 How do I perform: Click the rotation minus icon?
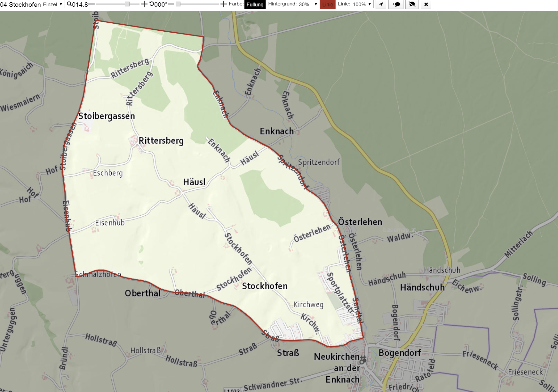[171, 4]
